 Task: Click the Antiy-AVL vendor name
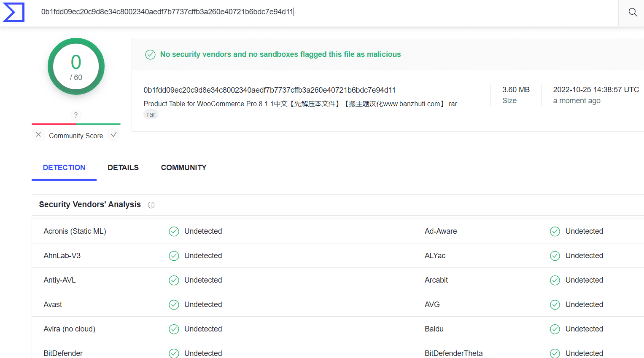coord(59,280)
